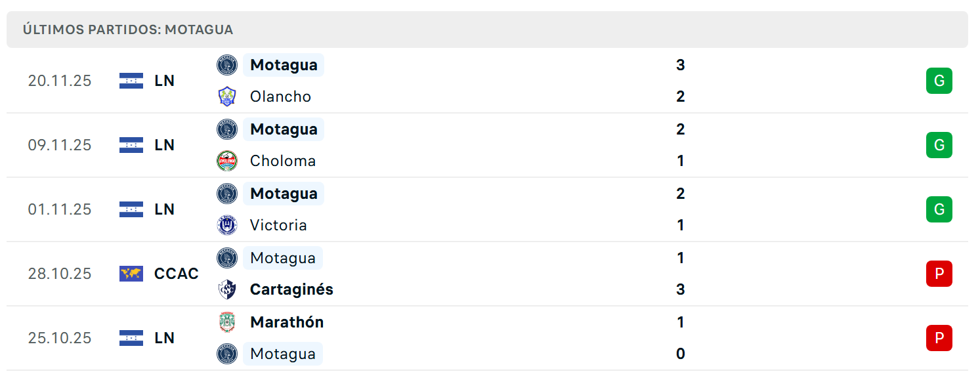980x380 pixels.
Task: Click Motagua crest in Olancho match
Action: point(226,65)
